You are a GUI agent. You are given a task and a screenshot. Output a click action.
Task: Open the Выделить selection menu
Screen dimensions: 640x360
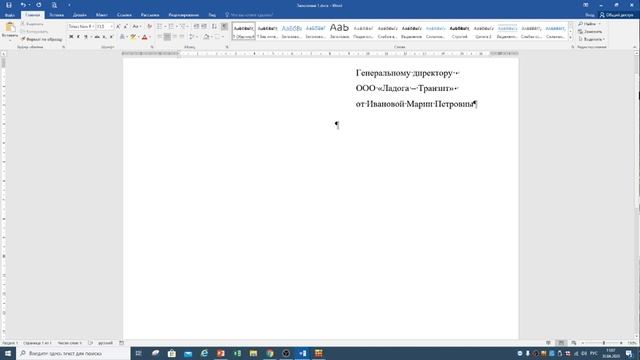coord(591,39)
